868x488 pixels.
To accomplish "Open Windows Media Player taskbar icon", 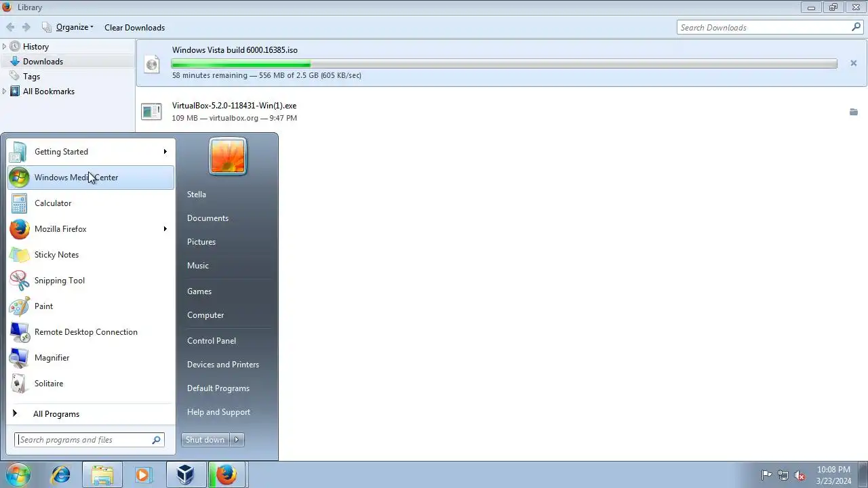I will click(143, 475).
